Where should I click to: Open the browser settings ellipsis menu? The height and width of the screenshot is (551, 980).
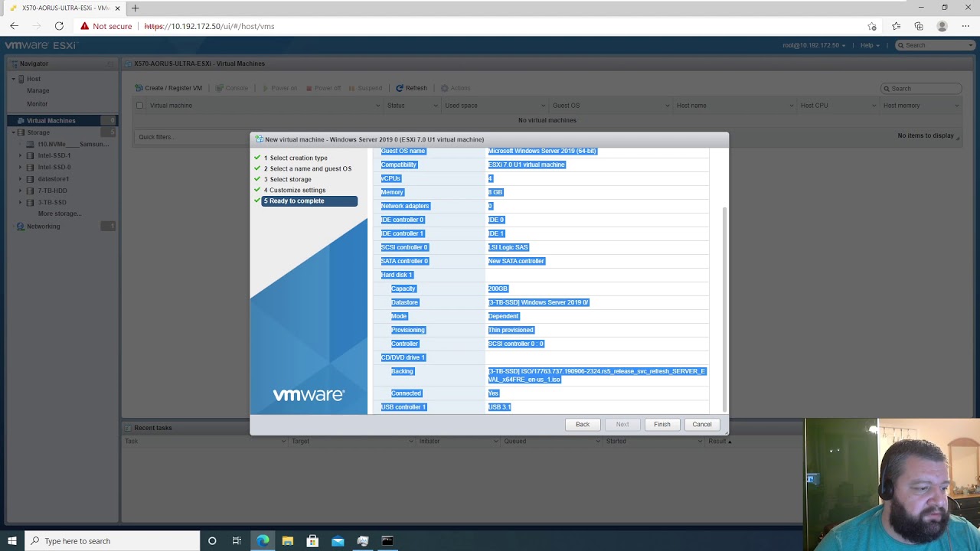point(965,26)
